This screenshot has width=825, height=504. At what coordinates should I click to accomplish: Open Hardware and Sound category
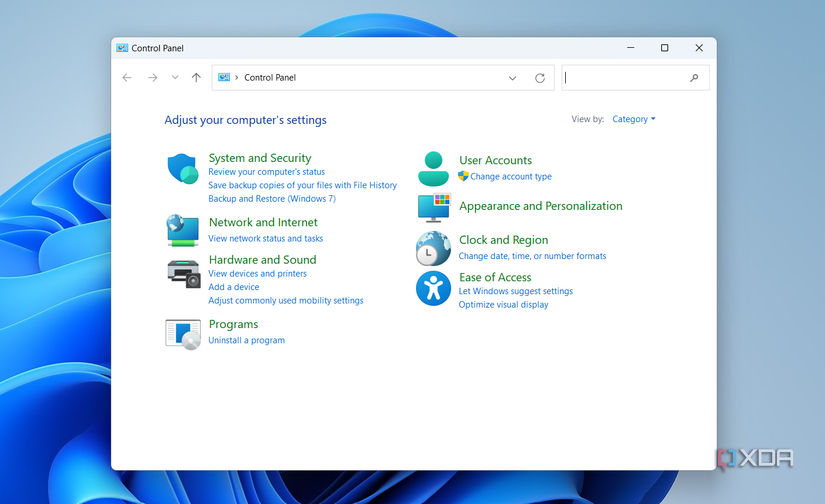pyautogui.click(x=263, y=259)
